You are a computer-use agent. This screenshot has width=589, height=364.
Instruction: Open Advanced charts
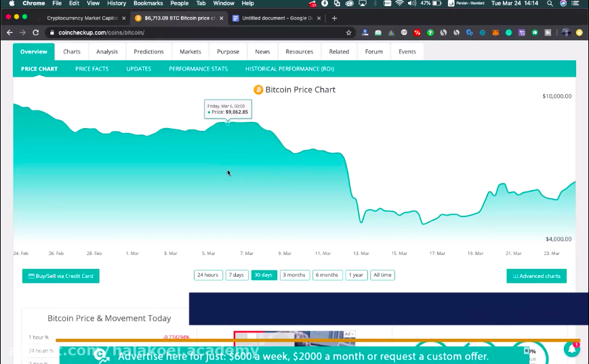[x=536, y=276]
